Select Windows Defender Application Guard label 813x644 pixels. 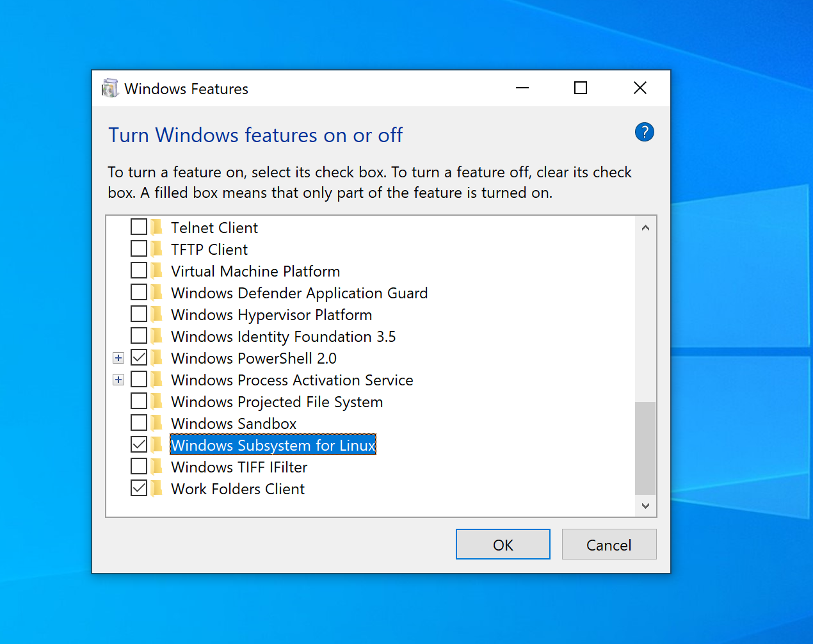pyautogui.click(x=300, y=293)
